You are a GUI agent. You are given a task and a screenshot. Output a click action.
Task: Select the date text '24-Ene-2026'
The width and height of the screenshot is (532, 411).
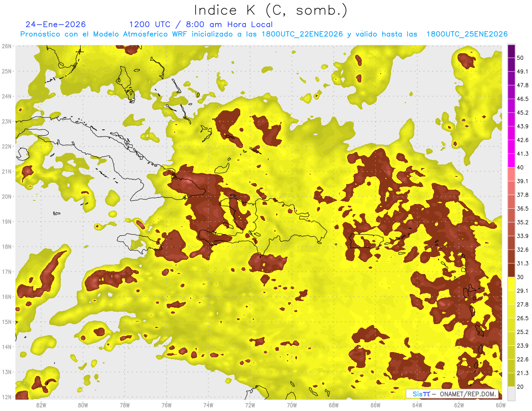pyautogui.click(x=55, y=24)
